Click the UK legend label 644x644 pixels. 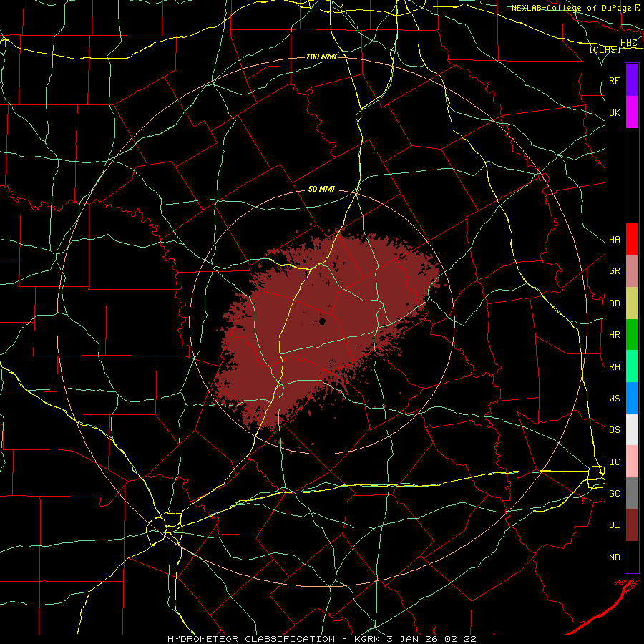click(x=615, y=112)
